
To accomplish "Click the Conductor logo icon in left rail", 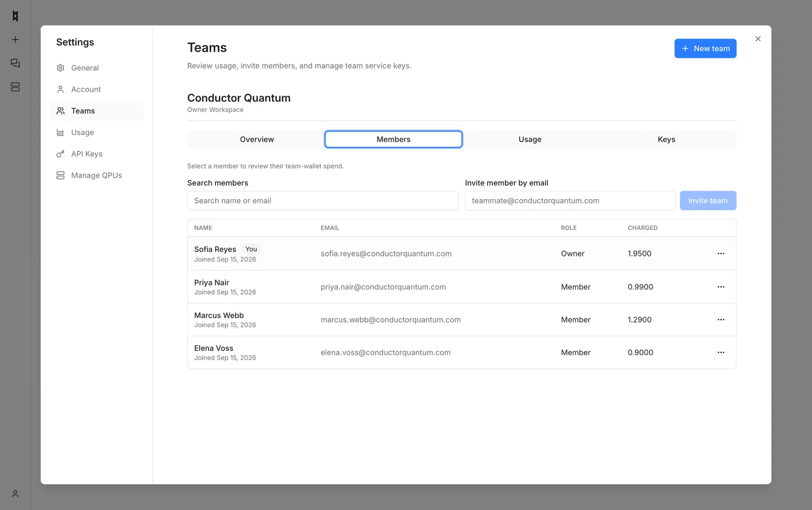I will tap(15, 16).
